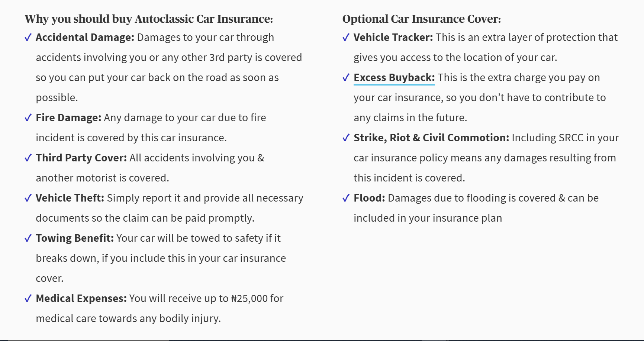The image size is (644, 341).
Task: Click the checkmark next to Excess Buyback
Action: pyautogui.click(x=346, y=78)
